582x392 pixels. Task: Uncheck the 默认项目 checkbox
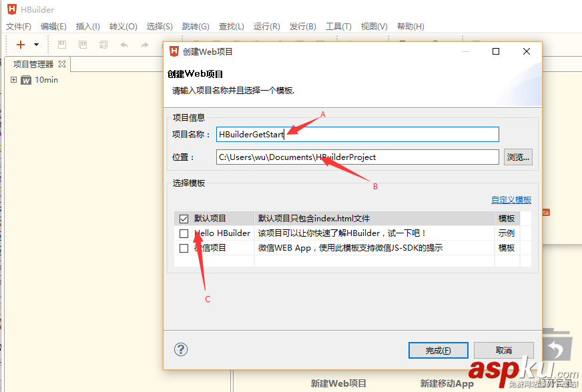click(184, 219)
